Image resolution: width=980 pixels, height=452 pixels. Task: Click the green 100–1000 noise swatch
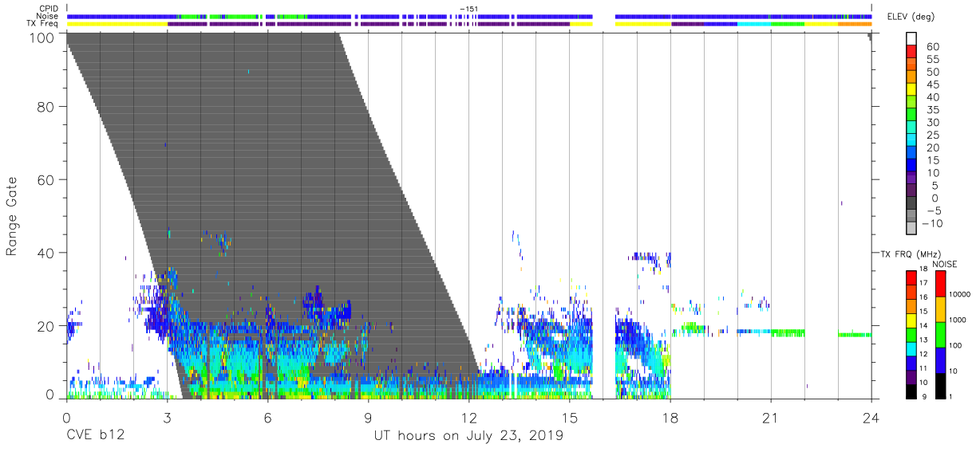pyautogui.click(x=939, y=333)
